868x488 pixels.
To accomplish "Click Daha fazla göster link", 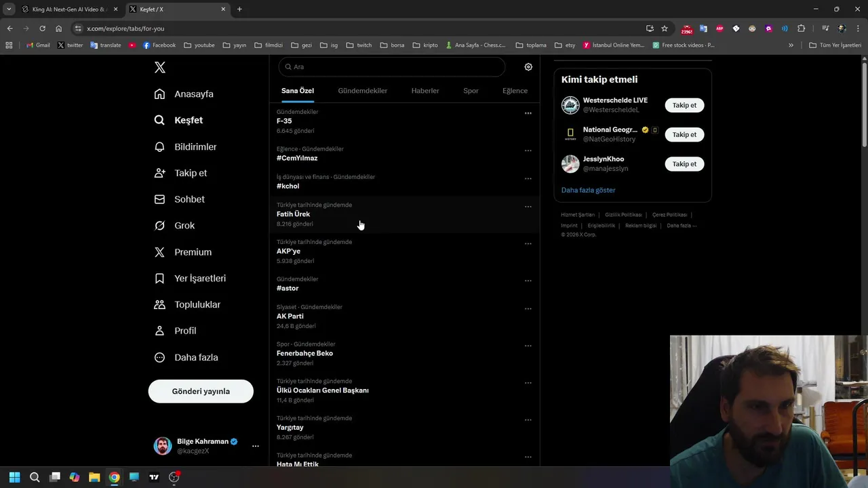I will (588, 190).
